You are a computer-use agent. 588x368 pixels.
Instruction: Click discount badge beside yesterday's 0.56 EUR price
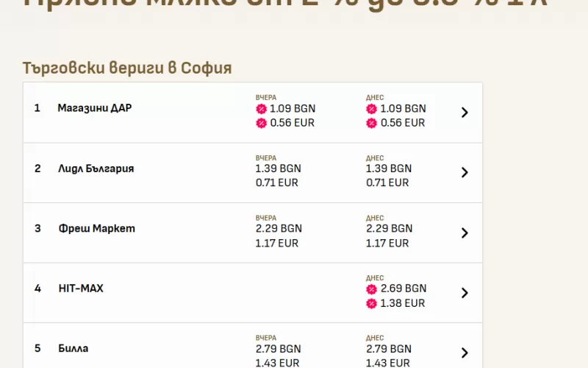tap(261, 123)
